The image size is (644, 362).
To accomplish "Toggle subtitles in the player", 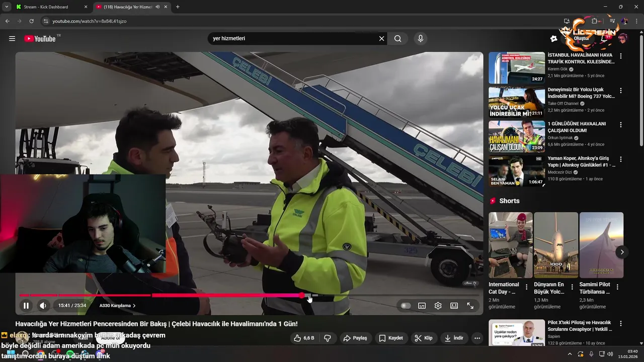I will tap(422, 305).
